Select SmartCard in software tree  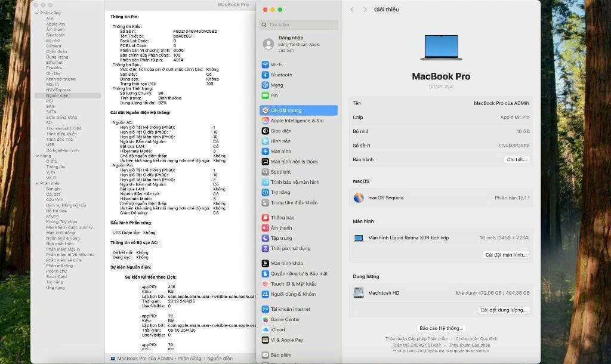[x=57, y=277]
